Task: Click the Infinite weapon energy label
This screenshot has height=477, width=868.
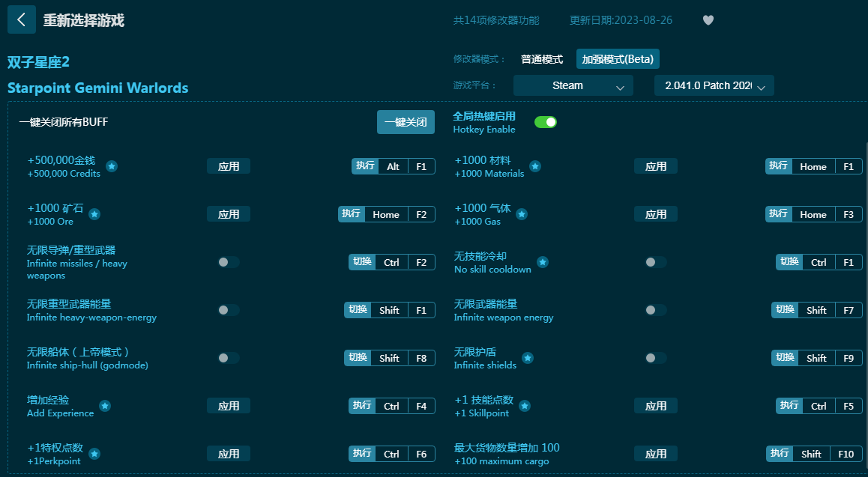Action: tap(504, 318)
